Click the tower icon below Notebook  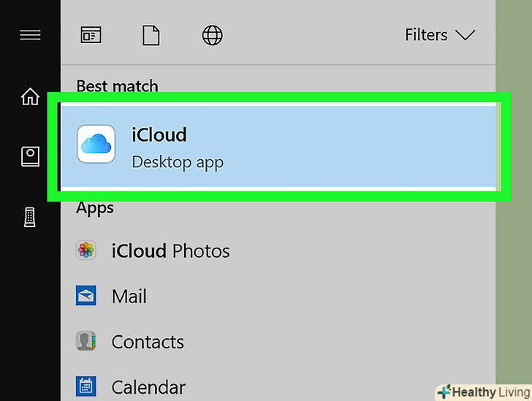(30, 216)
